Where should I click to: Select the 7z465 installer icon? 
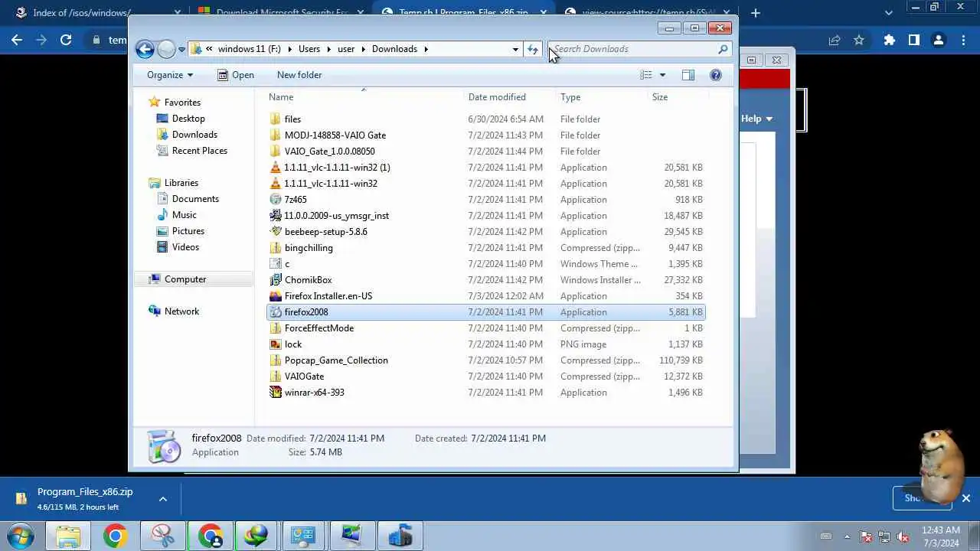click(x=276, y=200)
